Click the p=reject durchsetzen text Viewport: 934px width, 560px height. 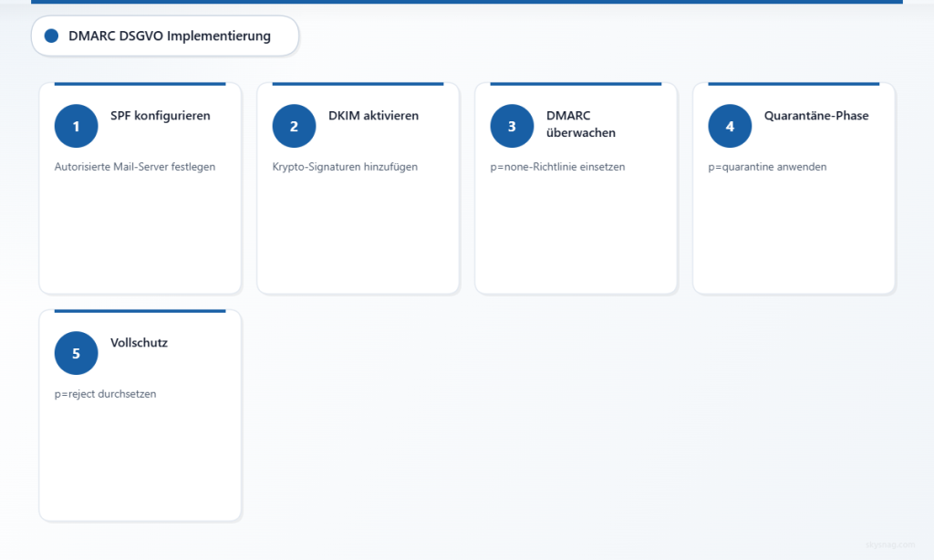(x=105, y=394)
